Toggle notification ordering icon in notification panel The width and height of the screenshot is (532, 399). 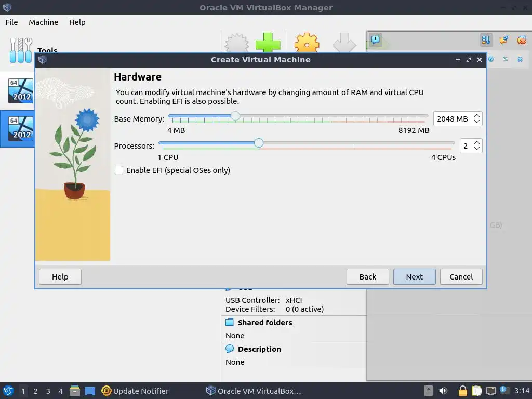[486, 39]
